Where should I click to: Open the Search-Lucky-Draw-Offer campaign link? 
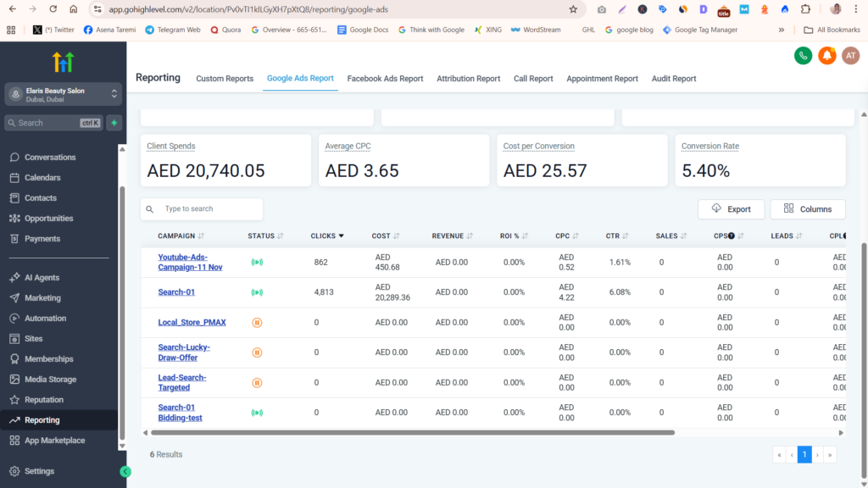(x=184, y=352)
